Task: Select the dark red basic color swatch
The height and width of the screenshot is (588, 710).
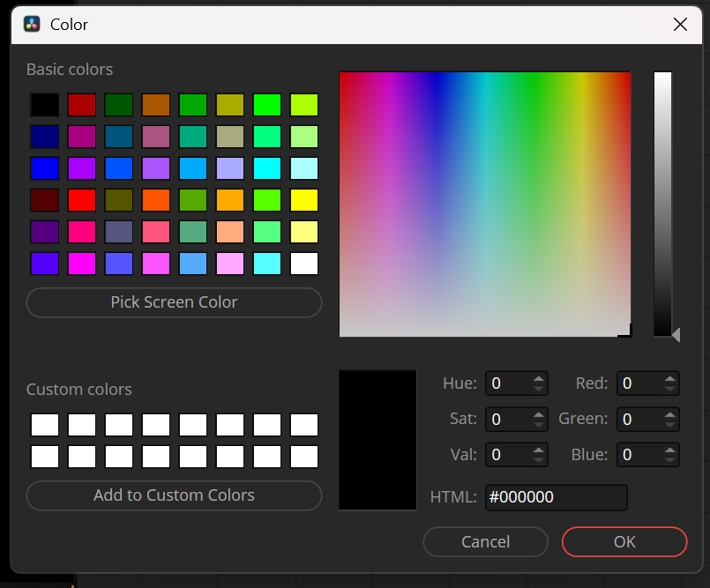Action: tap(82, 105)
